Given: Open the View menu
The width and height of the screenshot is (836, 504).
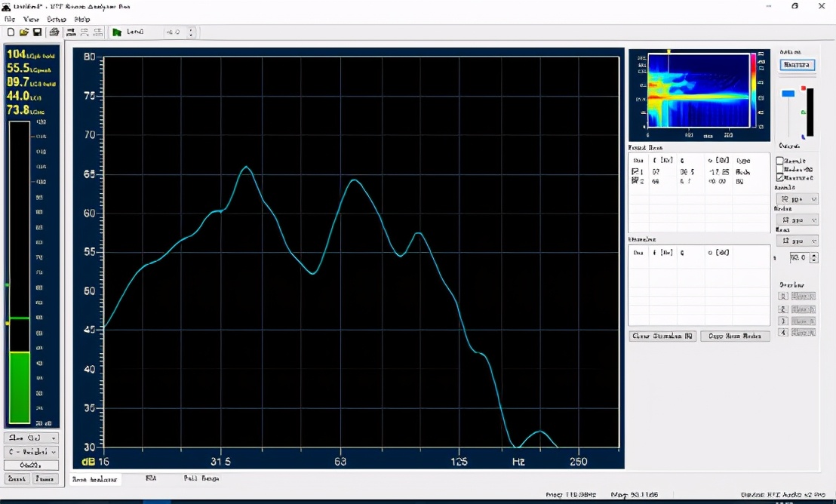Looking at the screenshot, I should pos(31,19).
